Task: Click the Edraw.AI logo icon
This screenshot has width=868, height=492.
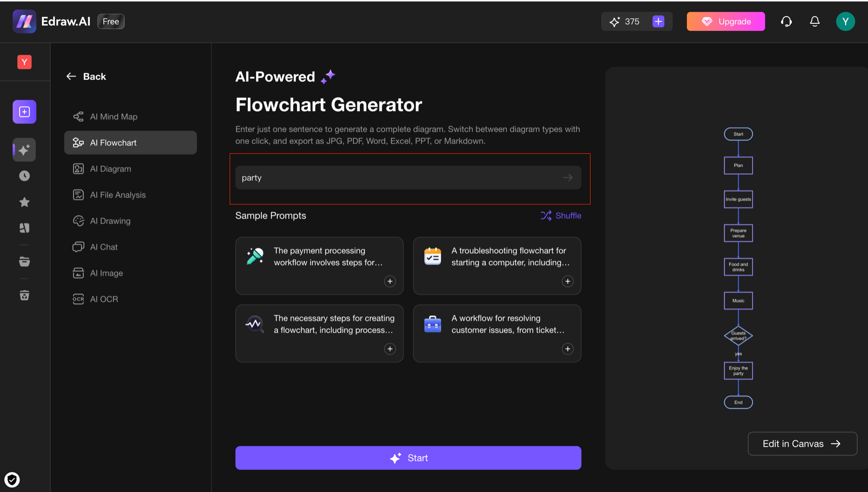Action: 24,21
